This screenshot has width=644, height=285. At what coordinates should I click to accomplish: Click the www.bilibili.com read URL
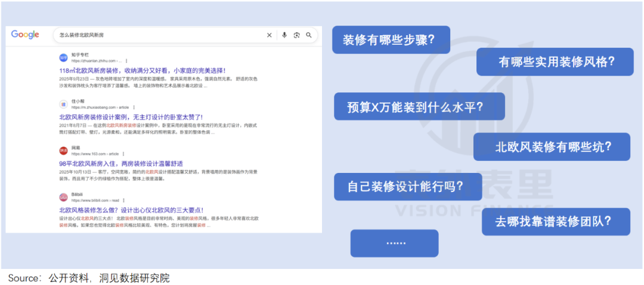click(95, 200)
